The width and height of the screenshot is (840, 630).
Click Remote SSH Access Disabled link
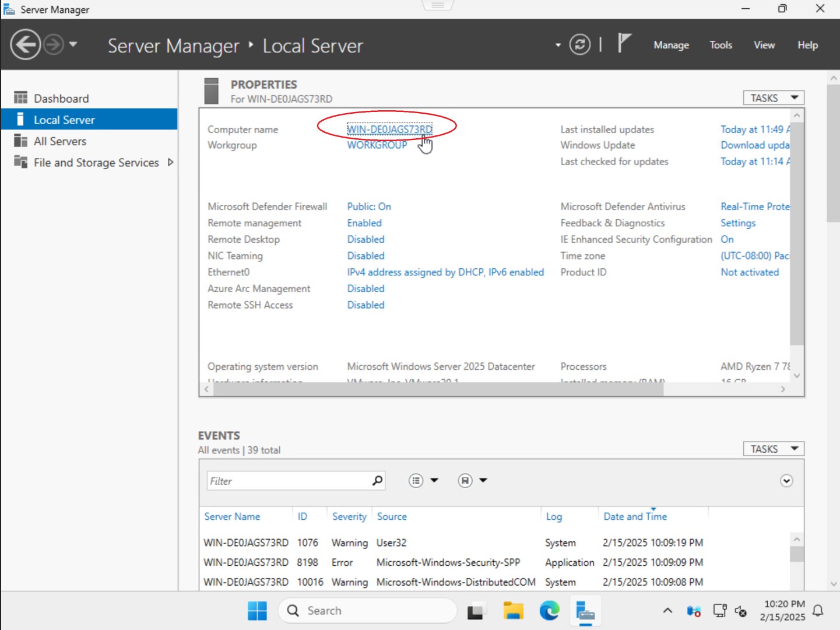365,304
